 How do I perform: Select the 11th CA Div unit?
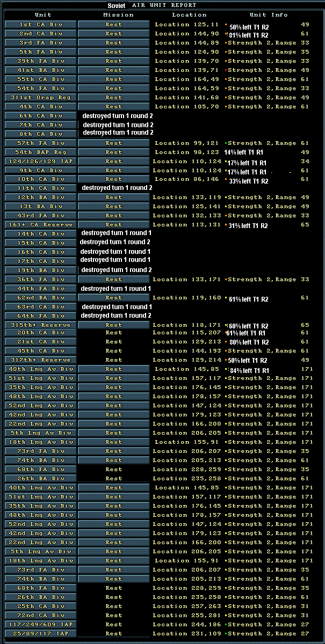(x=41, y=188)
